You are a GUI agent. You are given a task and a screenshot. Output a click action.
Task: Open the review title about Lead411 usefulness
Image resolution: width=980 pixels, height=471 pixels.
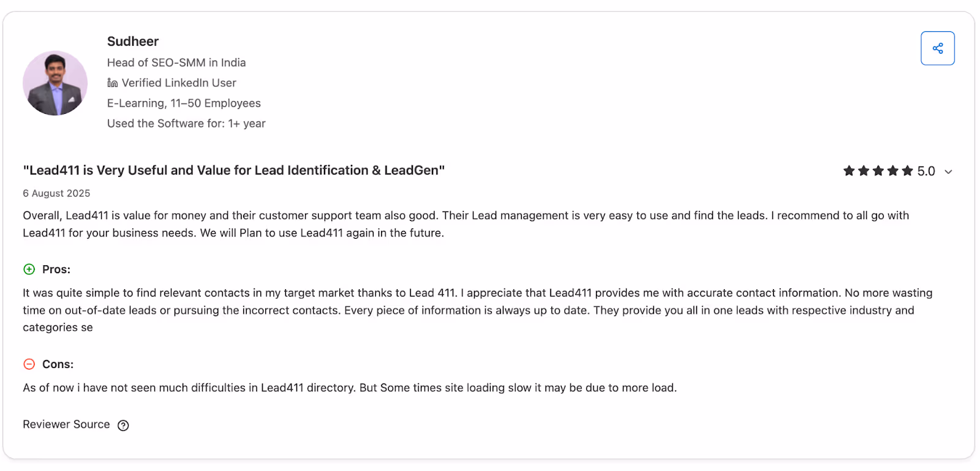[234, 170]
